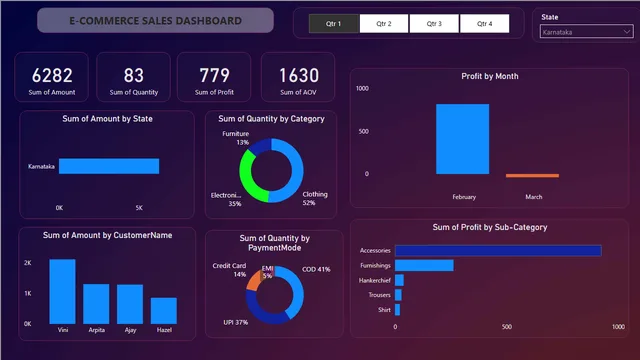Select Hazel's bar in Amount by CustomerName
The height and width of the screenshot is (360, 640).
[164, 311]
